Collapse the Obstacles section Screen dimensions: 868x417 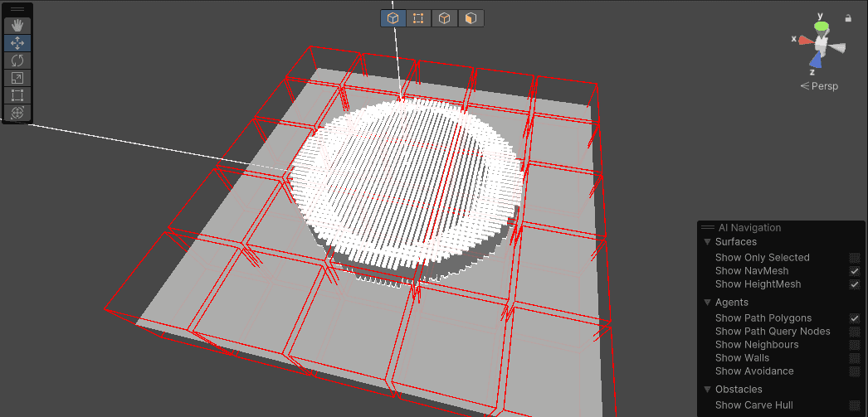pyautogui.click(x=707, y=390)
